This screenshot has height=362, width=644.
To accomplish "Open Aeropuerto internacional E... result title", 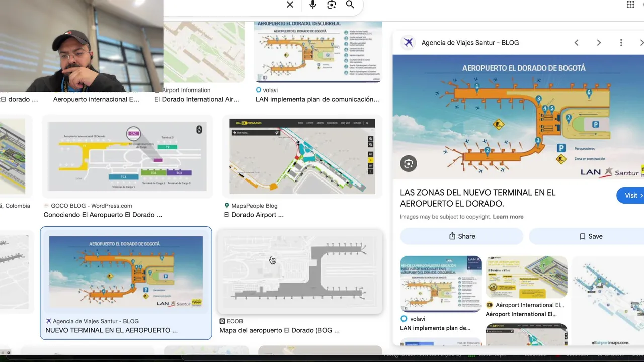I will click(96, 99).
